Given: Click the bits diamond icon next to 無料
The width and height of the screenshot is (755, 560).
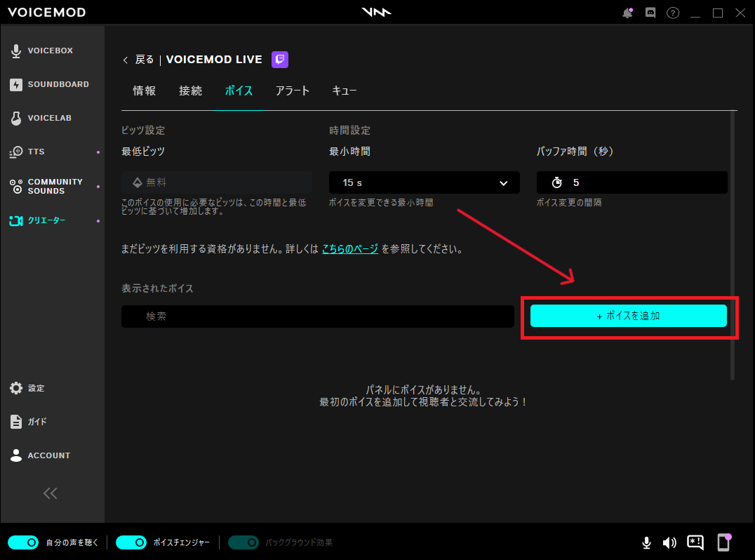Looking at the screenshot, I should point(138,182).
